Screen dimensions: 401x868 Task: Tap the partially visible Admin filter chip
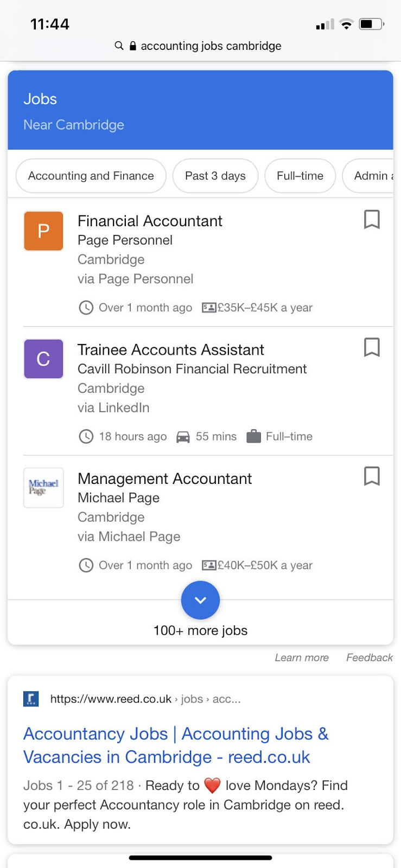point(372,176)
